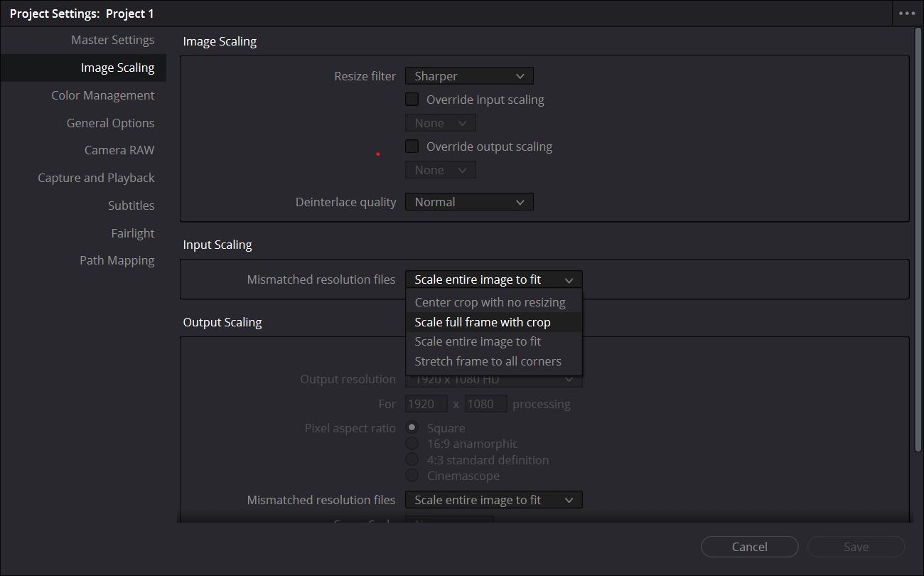This screenshot has height=576, width=924.
Task: Click the Output Scaling section heading
Action: 222,322
